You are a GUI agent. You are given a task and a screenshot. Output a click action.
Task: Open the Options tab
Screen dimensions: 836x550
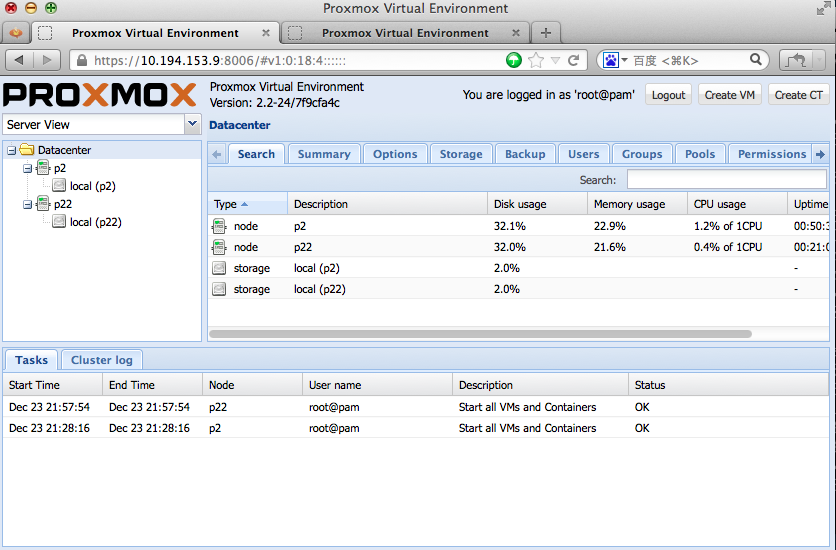395,154
